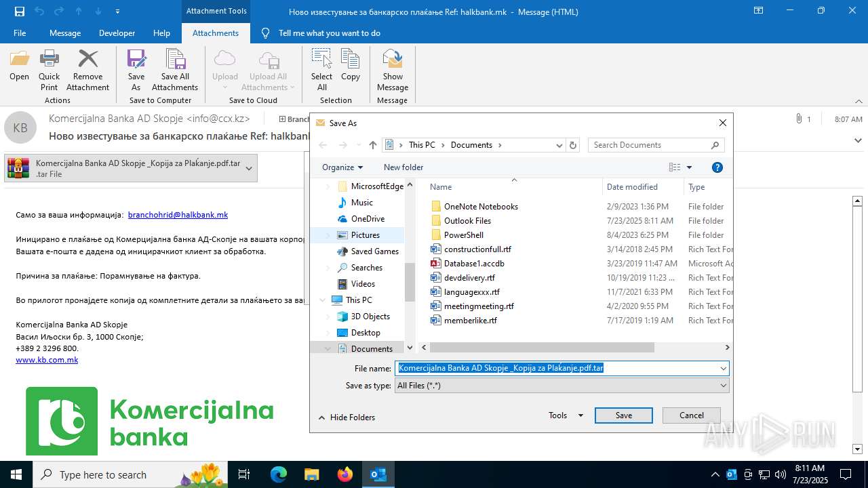This screenshot has height=488, width=868.
Task: Open the Windows Start menu
Action: coord(16,474)
